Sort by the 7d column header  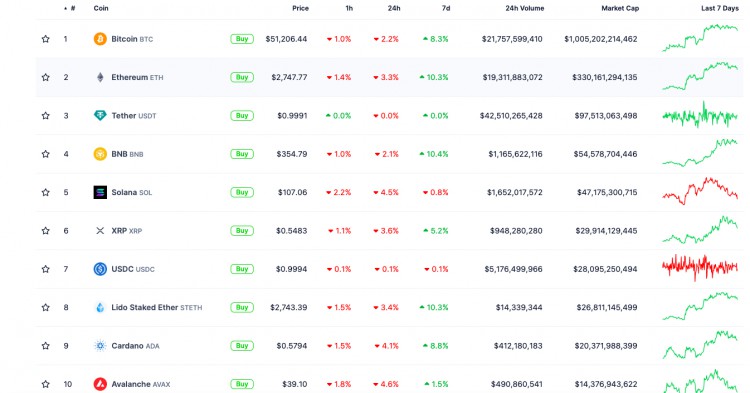coord(446,8)
